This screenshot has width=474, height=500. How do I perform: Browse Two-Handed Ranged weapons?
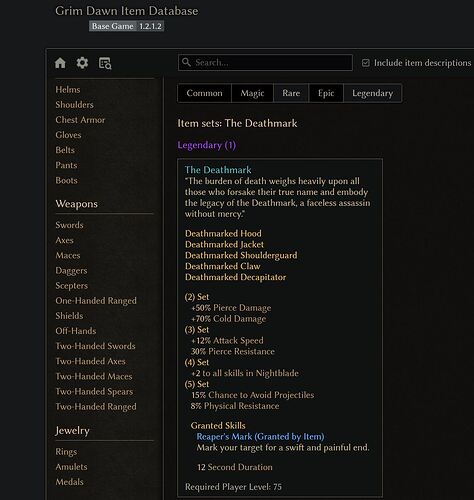click(96, 407)
